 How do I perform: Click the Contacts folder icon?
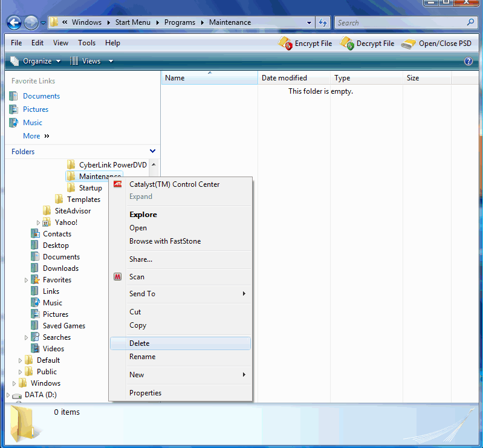(x=35, y=234)
